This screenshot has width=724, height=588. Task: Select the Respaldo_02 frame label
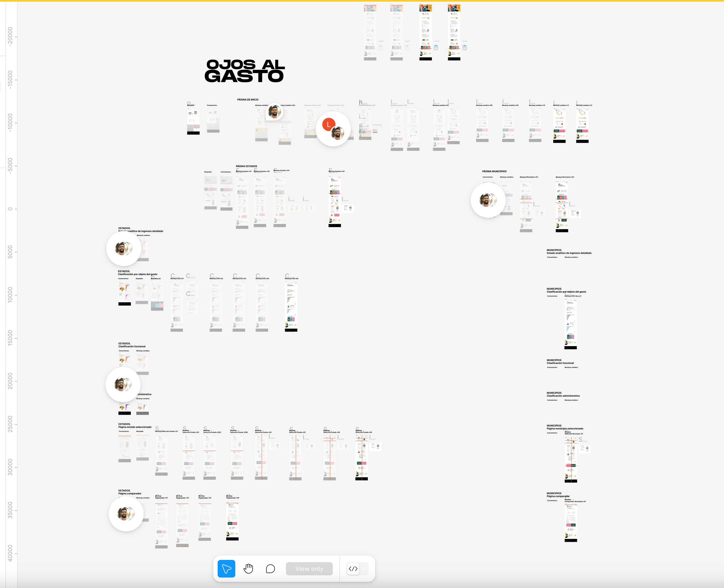(x=156, y=278)
